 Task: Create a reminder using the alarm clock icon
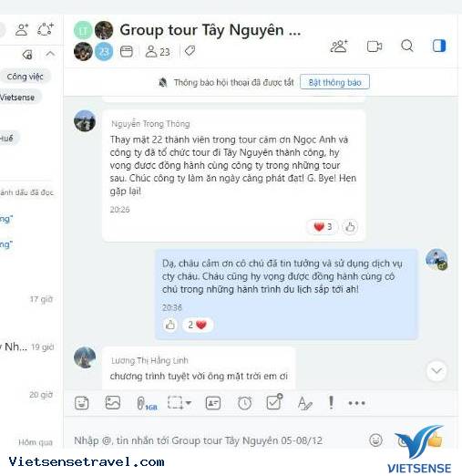coord(244,403)
